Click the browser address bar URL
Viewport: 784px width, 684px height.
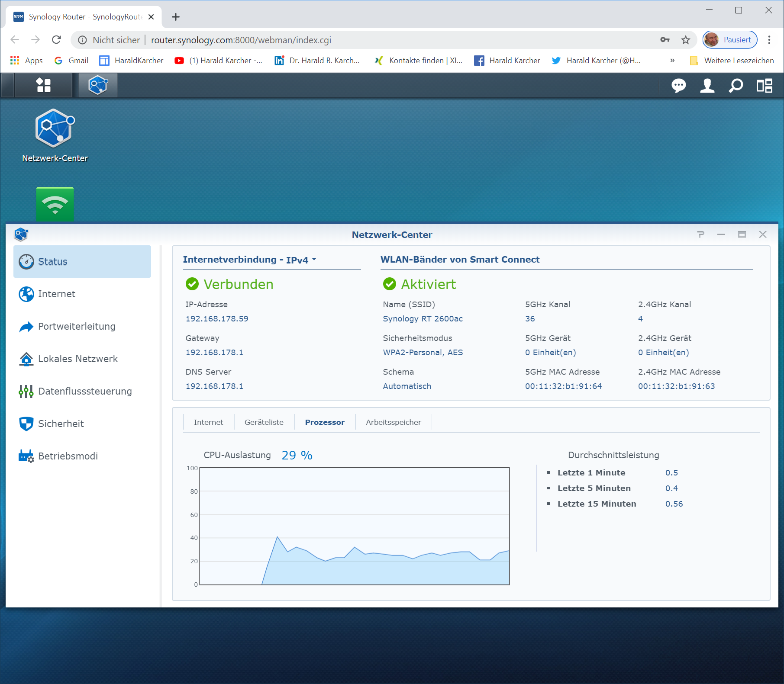point(241,40)
